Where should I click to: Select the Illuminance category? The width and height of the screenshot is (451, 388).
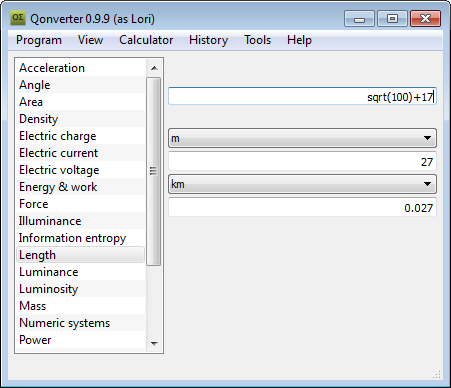[81, 221]
